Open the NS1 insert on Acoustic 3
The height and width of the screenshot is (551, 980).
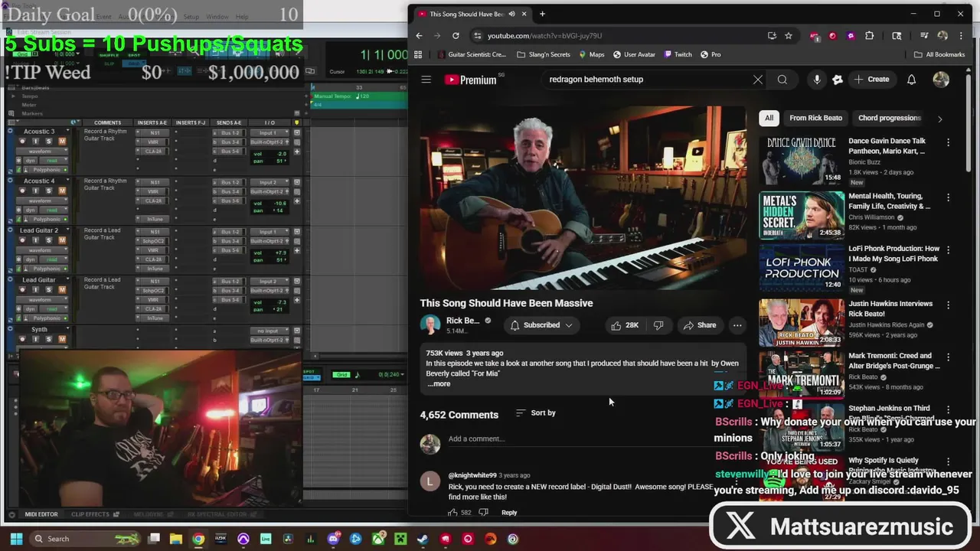coord(155,133)
